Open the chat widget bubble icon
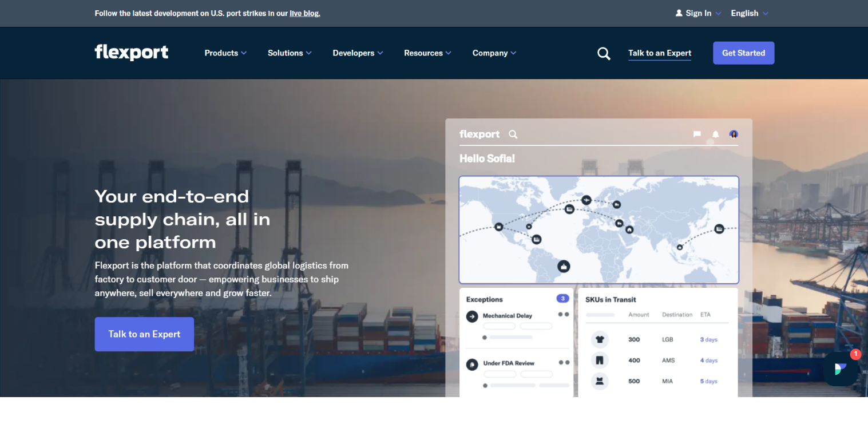This screenshot has height=424, width=868. point(840,369)
